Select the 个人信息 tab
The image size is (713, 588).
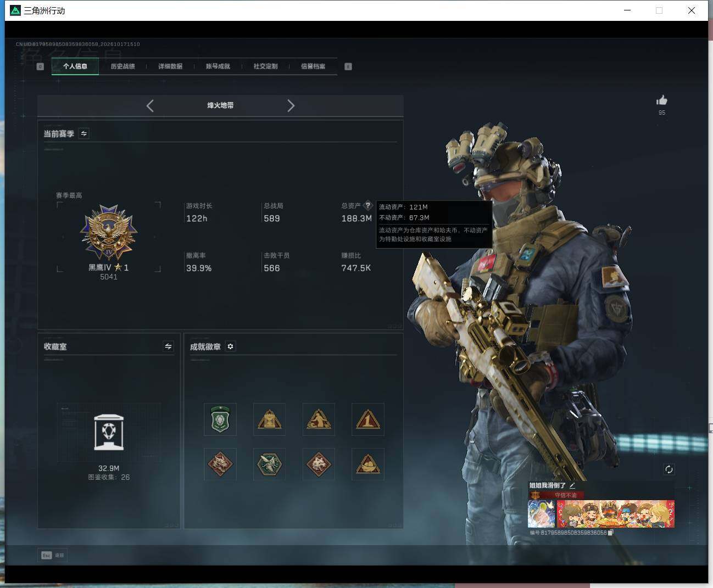pos(75,66)
